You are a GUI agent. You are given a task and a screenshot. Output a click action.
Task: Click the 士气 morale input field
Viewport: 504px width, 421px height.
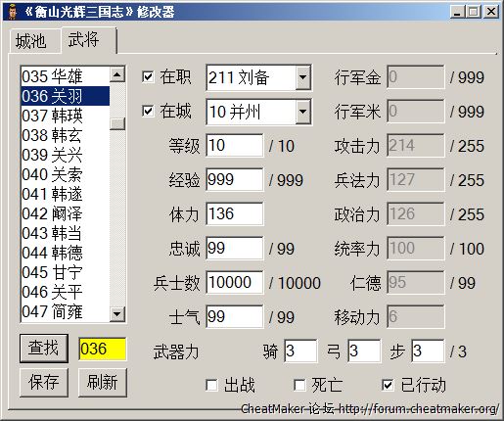tap(235, 317)
